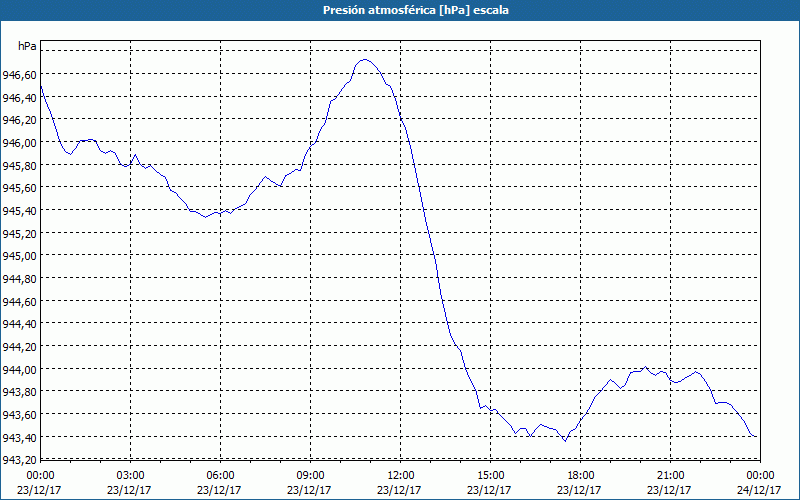Click the 24/12/17 date label
The height and width of the screenshot is (500, 800).
[x=759, y=490]
